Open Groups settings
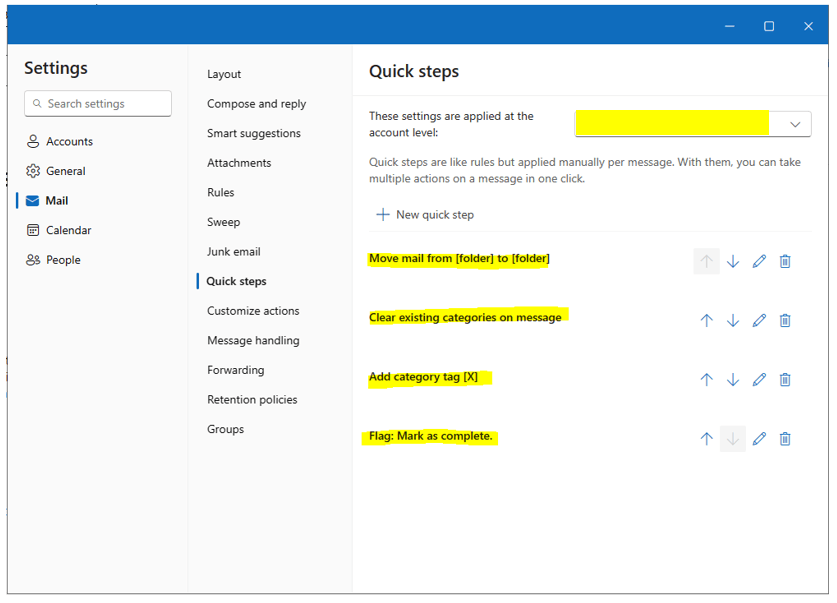Viewport: 837px width, 603px height. pyautogui.click(x=225, y=430)
